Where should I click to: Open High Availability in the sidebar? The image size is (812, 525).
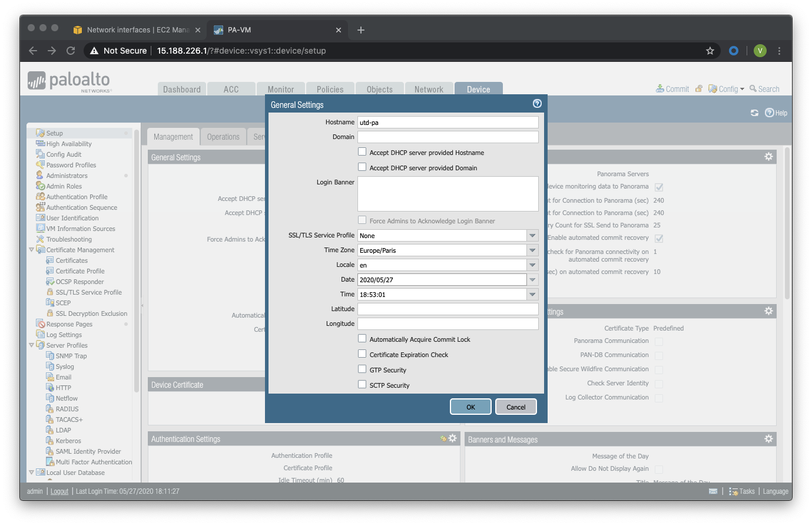pos(69,144)
